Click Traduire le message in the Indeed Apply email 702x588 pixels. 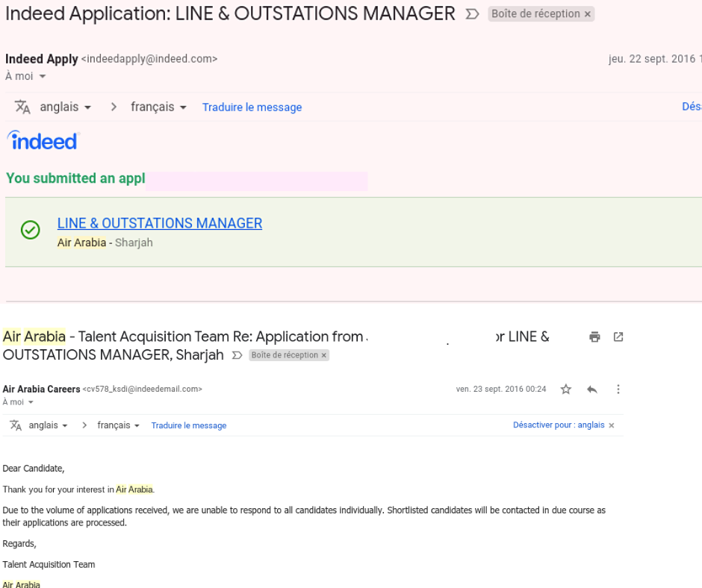click(x=252, y=107)
